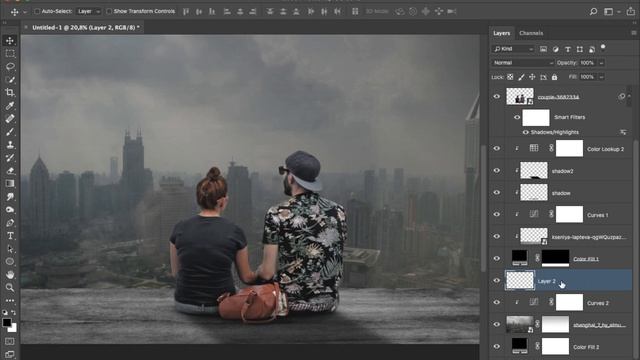The height and width of the screenshot is (360, 640).
Task: Select the Move tool
Action: [10, 40]
